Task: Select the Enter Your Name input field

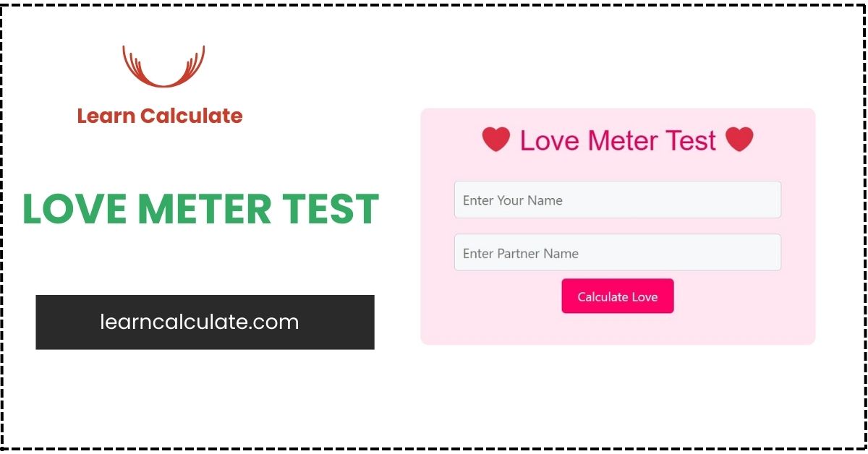Action: coord(617,200)
